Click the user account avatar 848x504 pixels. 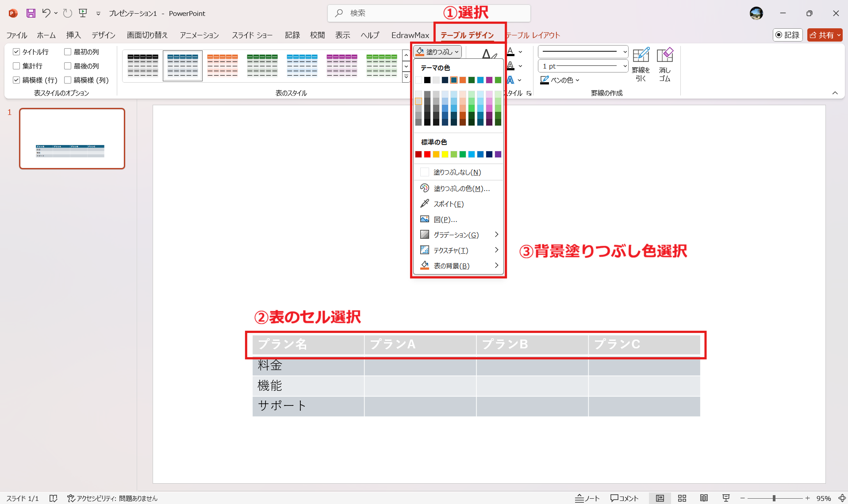[756, 13]
